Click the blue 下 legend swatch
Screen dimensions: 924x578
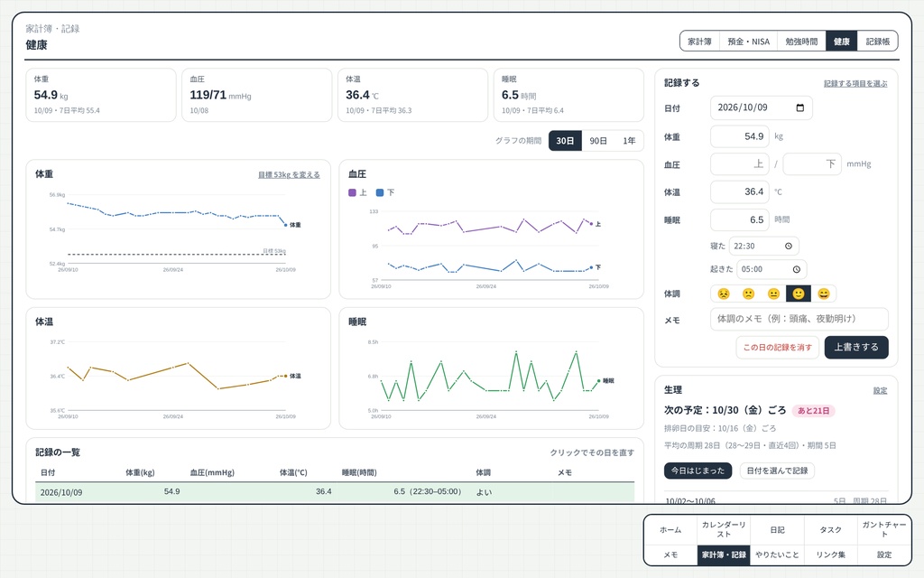tap(380, 193)
